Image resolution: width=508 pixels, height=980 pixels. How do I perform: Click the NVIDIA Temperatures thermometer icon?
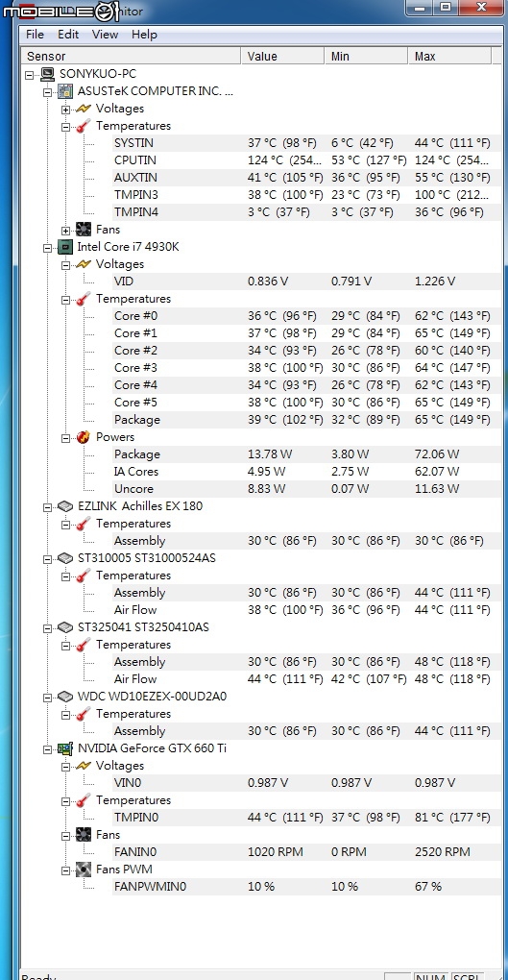click(84, 800)
